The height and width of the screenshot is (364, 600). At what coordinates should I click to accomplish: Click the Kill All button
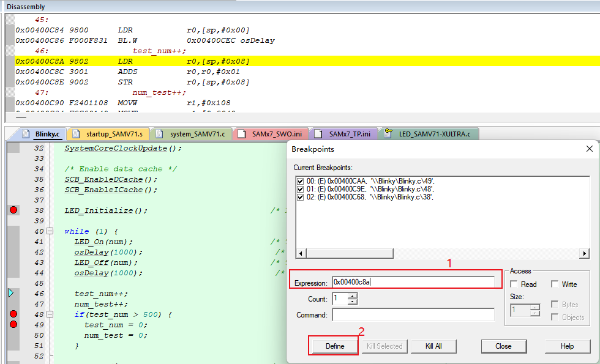[433, 346]
